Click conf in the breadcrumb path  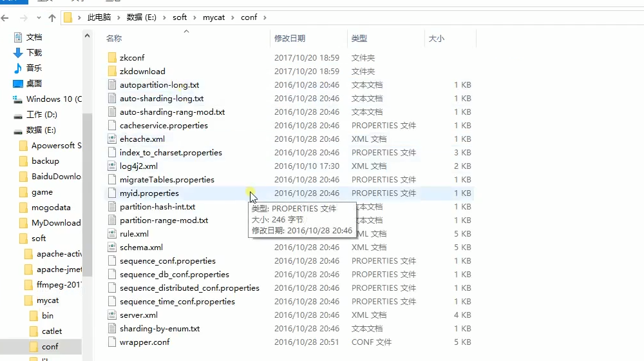(x=249, y=17)
